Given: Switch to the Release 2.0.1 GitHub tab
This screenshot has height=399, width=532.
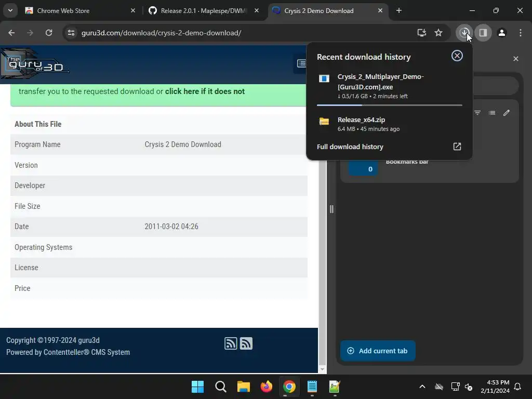Looking at the screenshot, I should 204,10.
